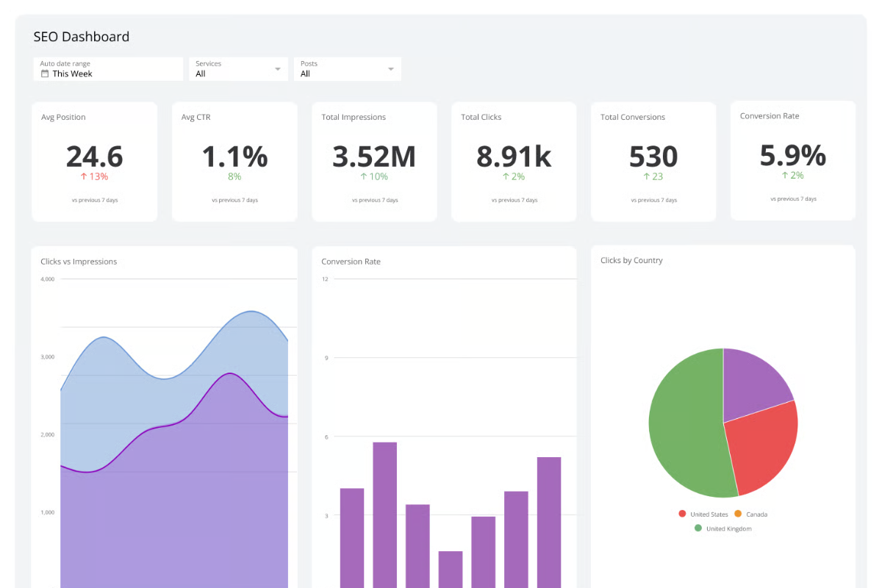Click the SEO Dashboard title
The width and height of the screenshot is (882, 588).
(81, 36)
